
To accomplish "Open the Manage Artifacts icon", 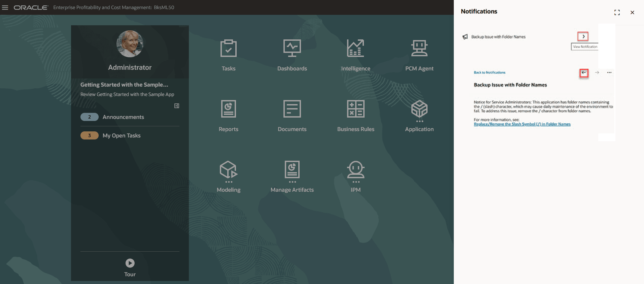I will pyautogui.click(x=292, y=171).
